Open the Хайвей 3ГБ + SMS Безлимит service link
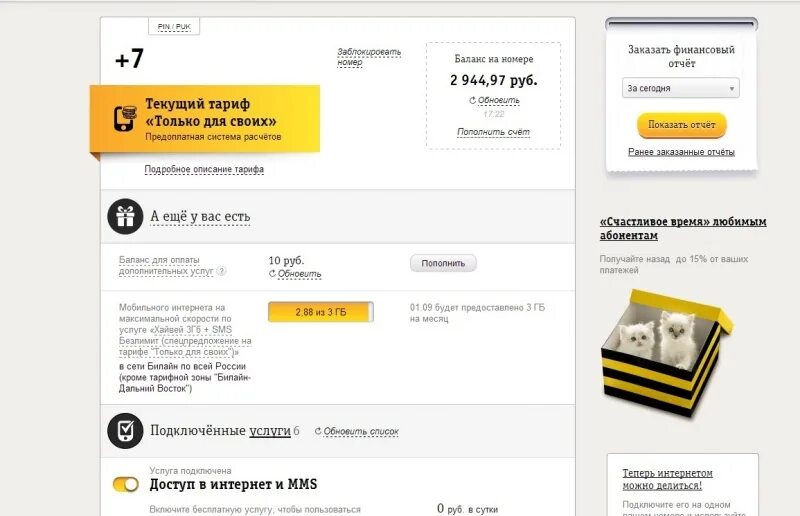800x516 pixels. 185,341
